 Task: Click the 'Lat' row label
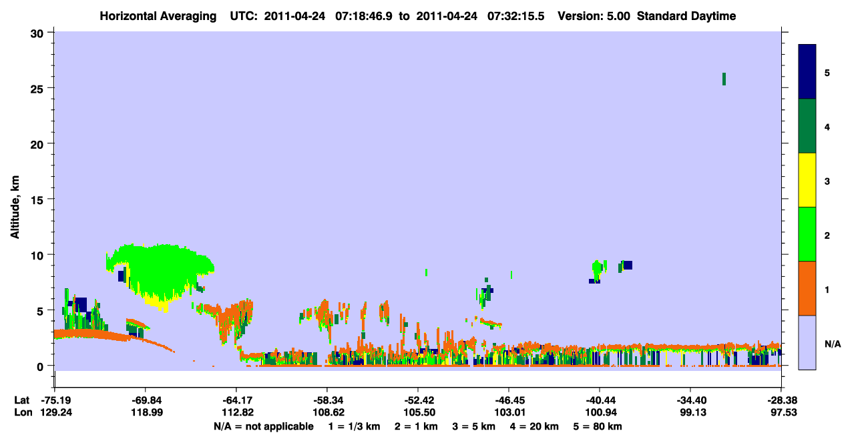22,400
